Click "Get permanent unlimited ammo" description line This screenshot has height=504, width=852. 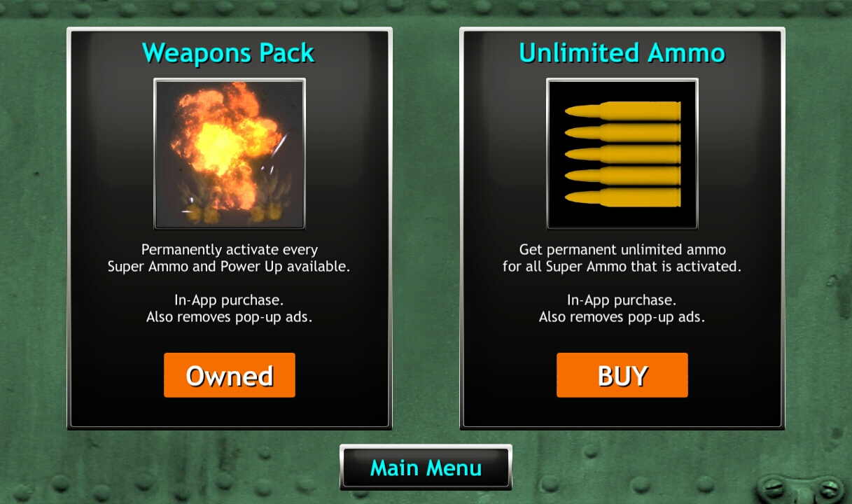[622, 249]
